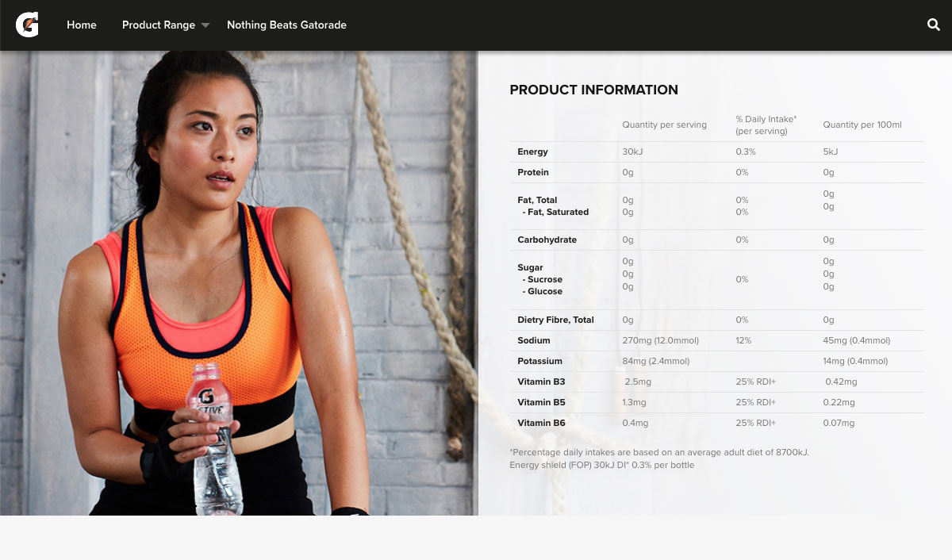Screen dimensions: 952x560
Task: Click the % Daily Intake column header
Action: [x=766, y=125]
